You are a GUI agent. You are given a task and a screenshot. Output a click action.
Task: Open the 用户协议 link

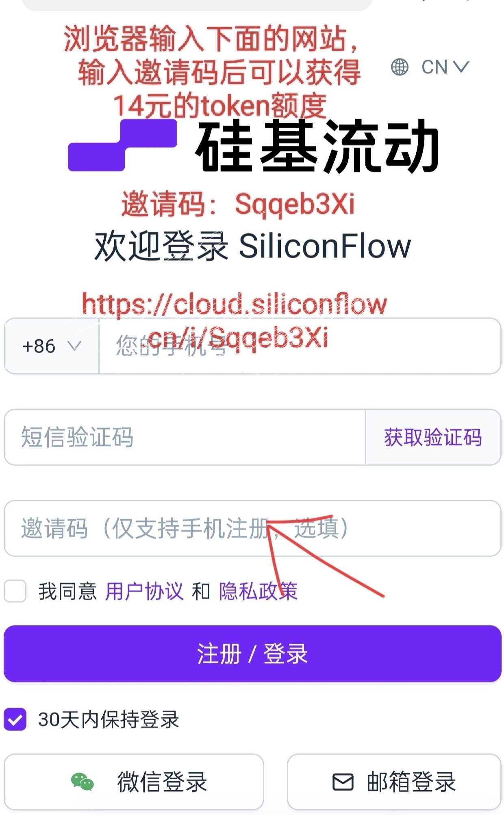point(144,591)
